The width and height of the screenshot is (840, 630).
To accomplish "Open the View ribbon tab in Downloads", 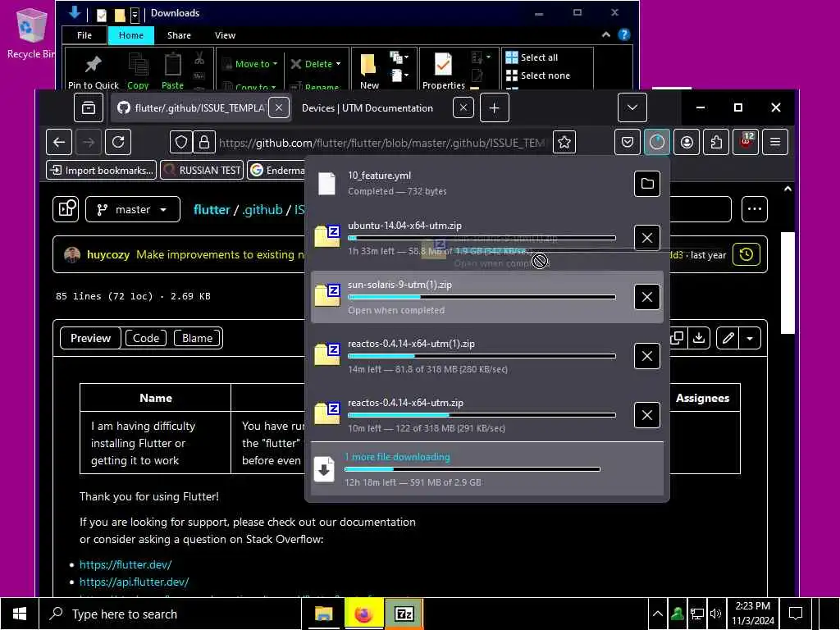I will (225, 35).
